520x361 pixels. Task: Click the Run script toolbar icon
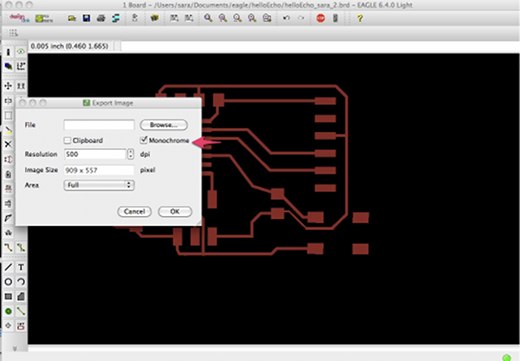(x=174, y=18)
